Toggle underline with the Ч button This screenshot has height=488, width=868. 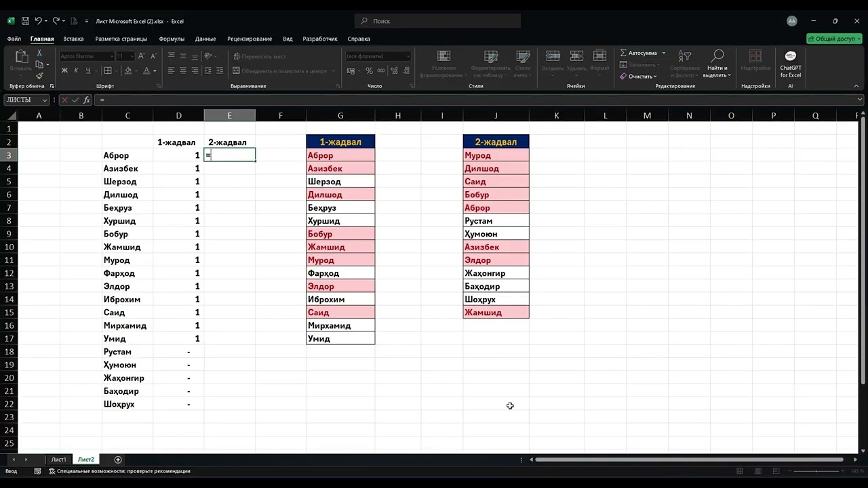click(87, 70)
